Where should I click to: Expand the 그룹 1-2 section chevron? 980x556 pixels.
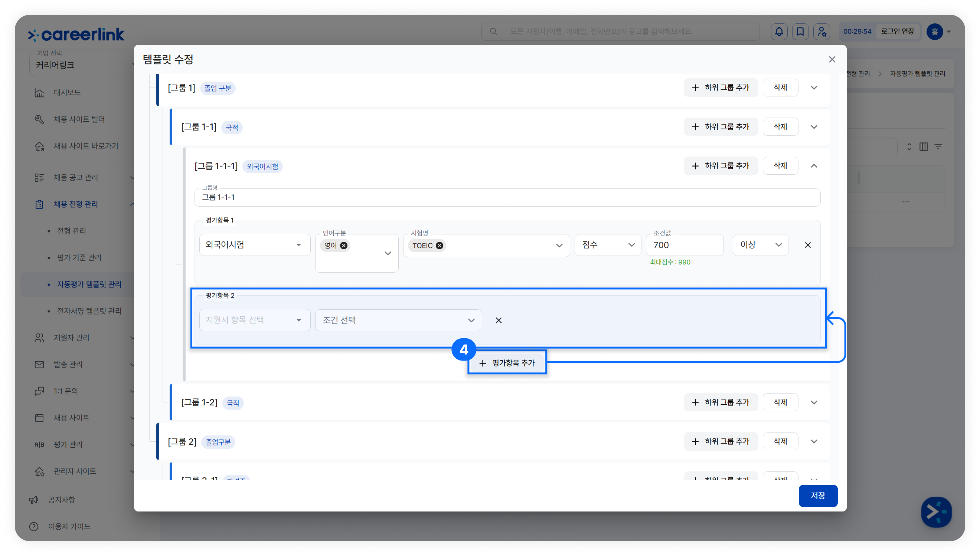pos(814,403)
